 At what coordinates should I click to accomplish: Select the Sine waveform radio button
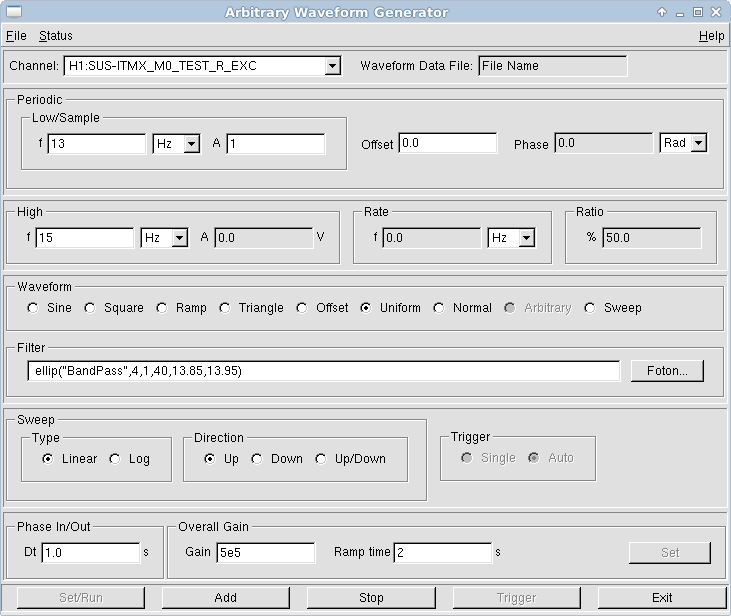33,308
